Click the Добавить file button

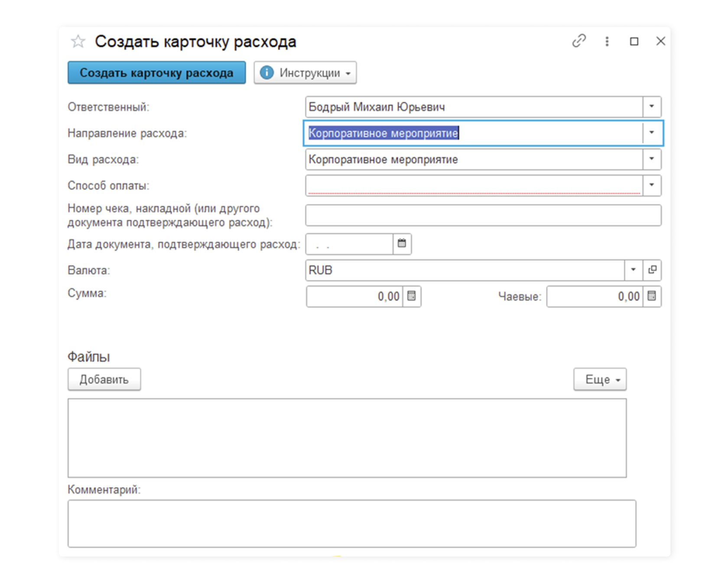[x=104, y=379]
